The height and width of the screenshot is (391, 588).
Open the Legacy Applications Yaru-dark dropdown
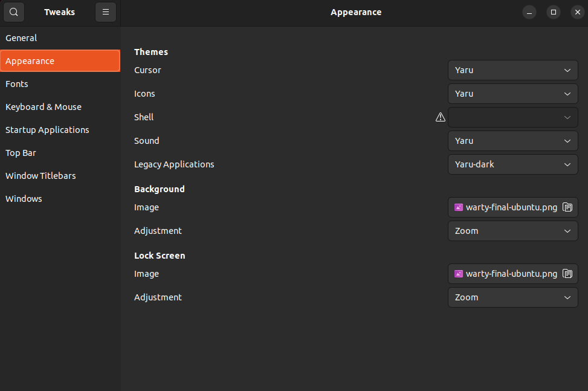pyautogui.click(x=512, y=164)
